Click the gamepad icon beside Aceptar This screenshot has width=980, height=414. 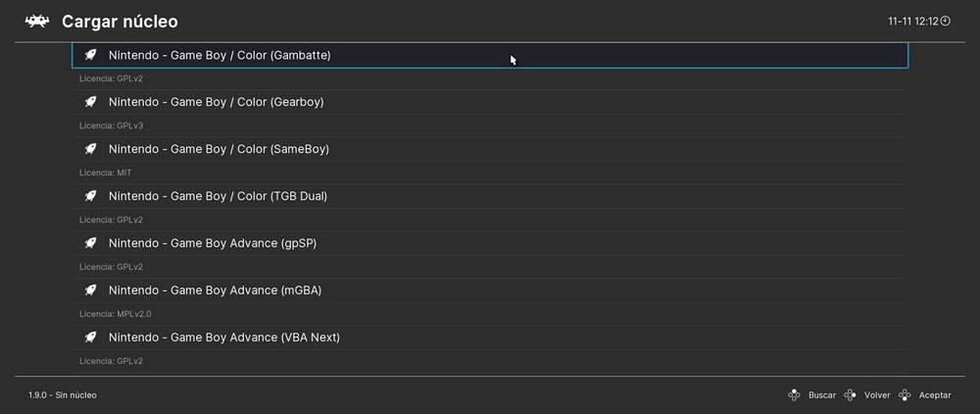click(905, 395)
